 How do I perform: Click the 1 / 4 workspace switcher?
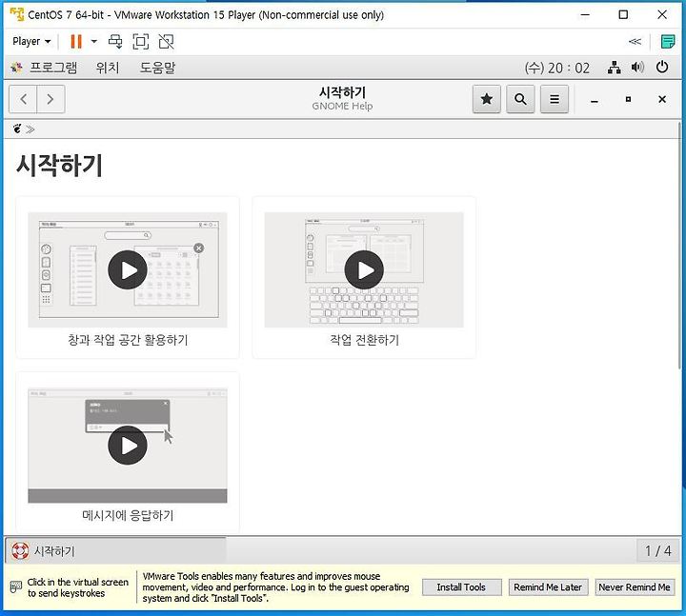pos(657,551)
